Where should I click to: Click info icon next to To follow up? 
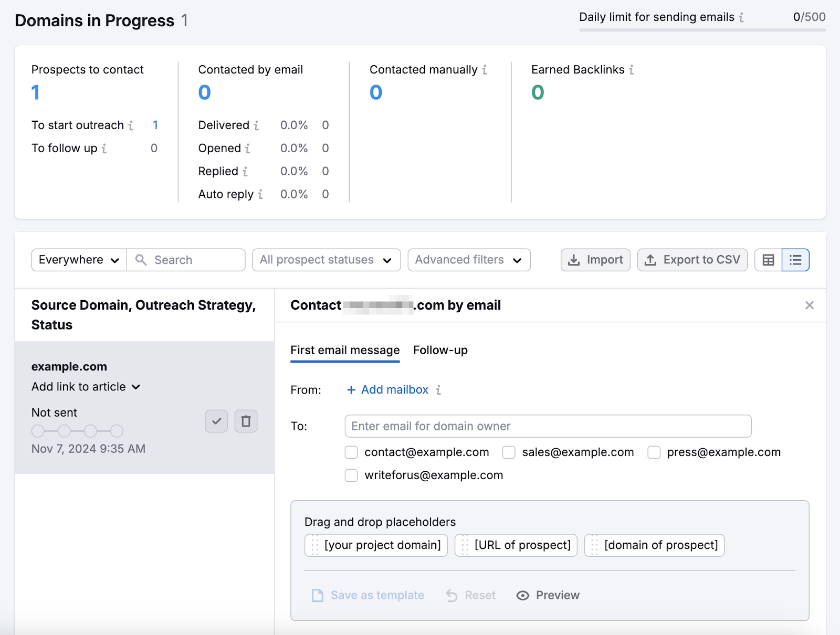pyautogui.click(x=104, y=149)
